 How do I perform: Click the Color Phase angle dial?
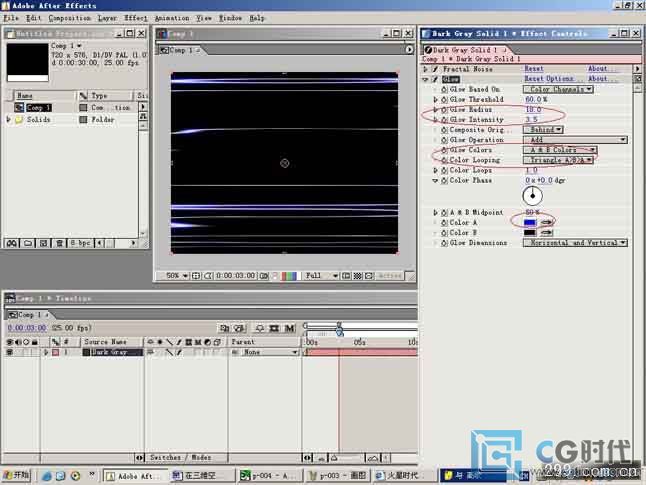pyautogui.click(x=532, y=196)
